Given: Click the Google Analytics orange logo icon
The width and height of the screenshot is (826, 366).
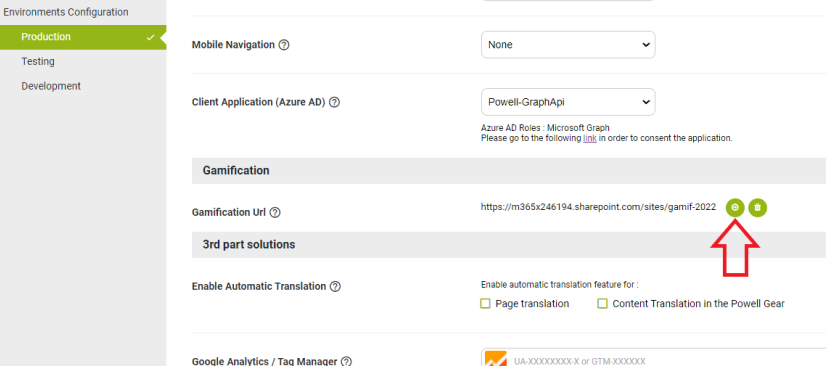Looking at the screenshot, I should [495, 359].
